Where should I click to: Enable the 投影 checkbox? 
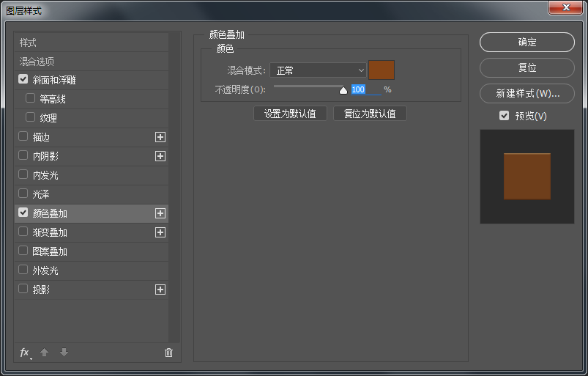[x=23, y=289]
